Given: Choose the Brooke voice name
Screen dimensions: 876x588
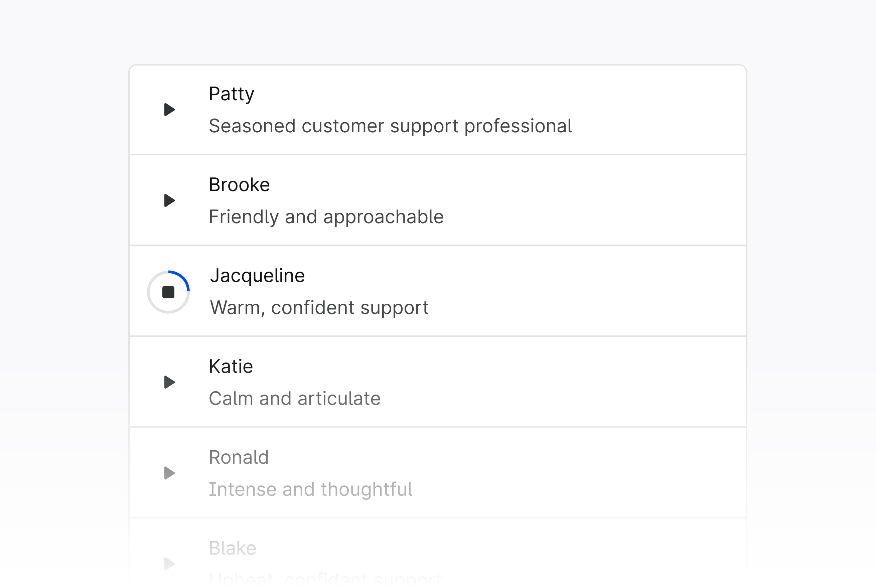Looking at the screenshot, I should click(239, 184).
